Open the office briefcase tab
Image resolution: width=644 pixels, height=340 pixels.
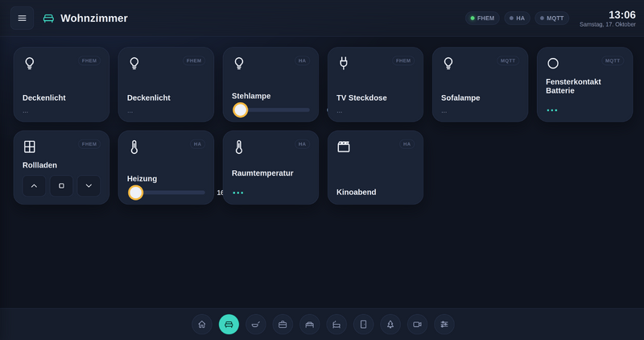tap(283, 325)
